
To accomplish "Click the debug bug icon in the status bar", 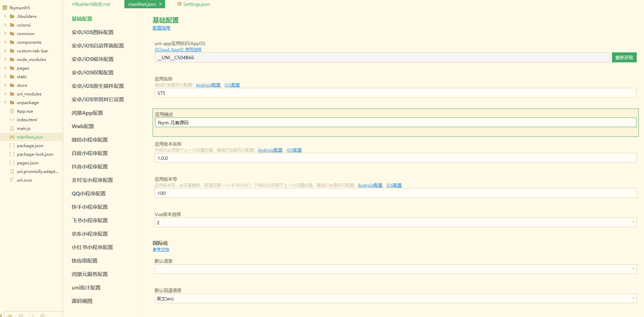I will point(21,316).
